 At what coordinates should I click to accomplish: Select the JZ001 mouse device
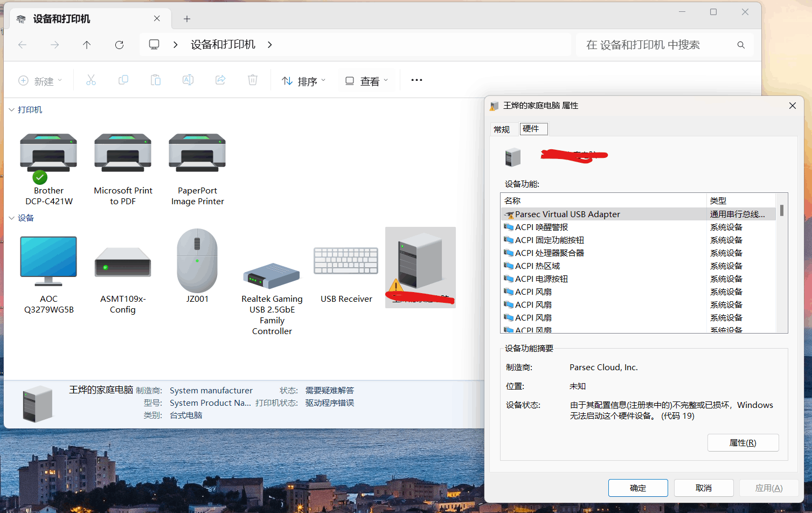[197, 261]
